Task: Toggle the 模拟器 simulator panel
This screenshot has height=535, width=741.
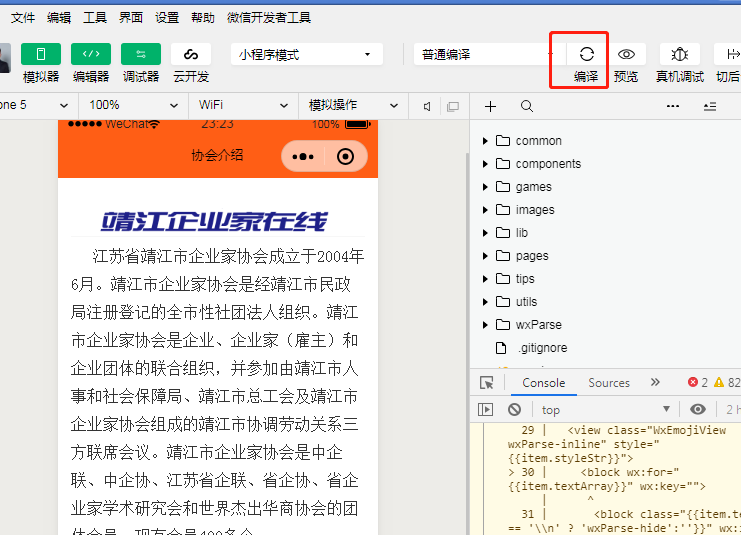Action: coord(41,55)
